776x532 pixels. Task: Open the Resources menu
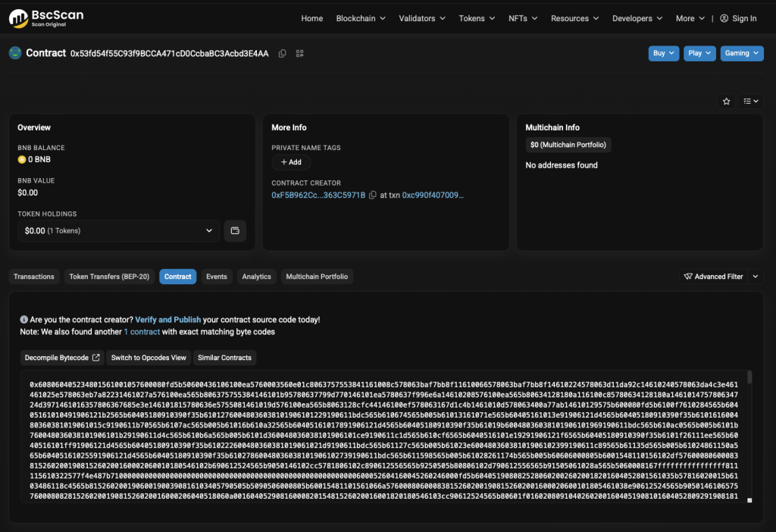click(x=574, y=18)
